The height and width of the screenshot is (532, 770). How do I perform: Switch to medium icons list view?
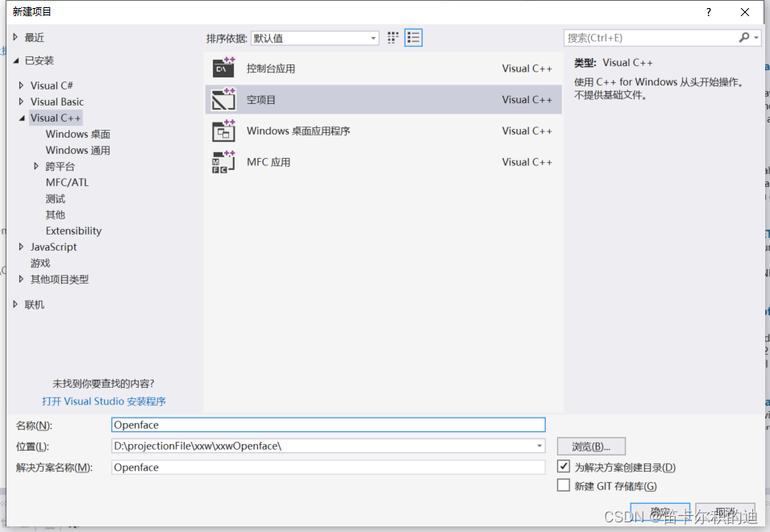414,38
